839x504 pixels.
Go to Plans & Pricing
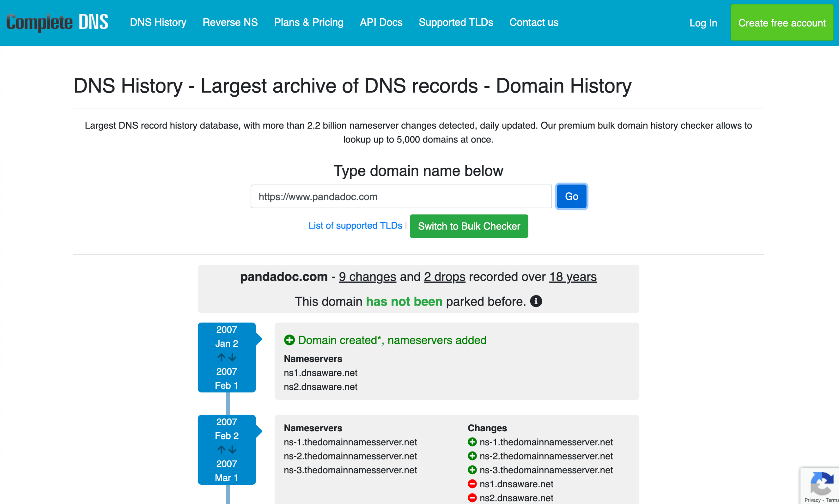(308, 22)
